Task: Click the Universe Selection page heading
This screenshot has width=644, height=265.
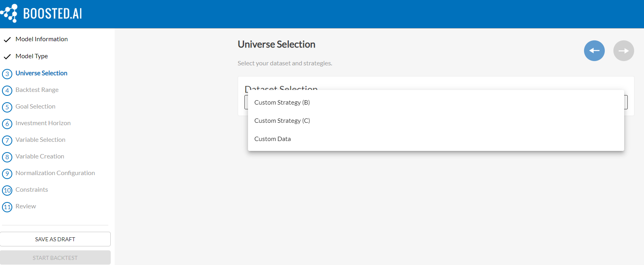Action: (x=277, y=44)
